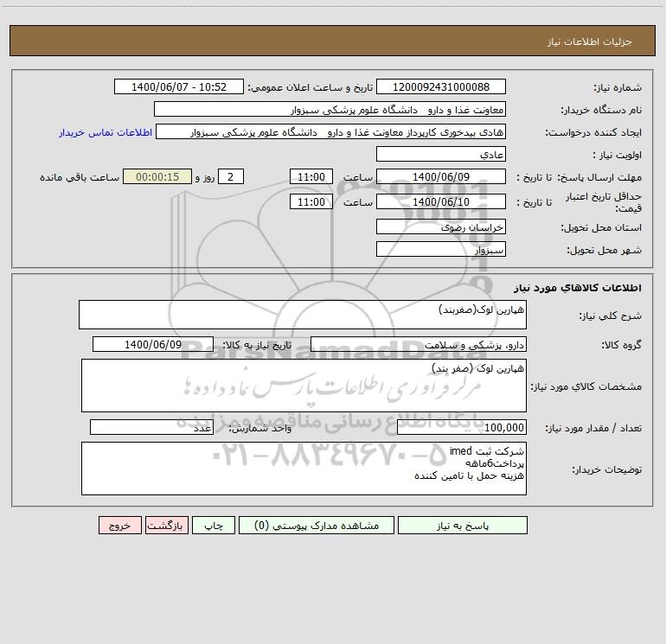This screenshot has height=644, width=666.
Task: Click the مشخصات کالای مورد نیاز label
Action: coord(586,386)
